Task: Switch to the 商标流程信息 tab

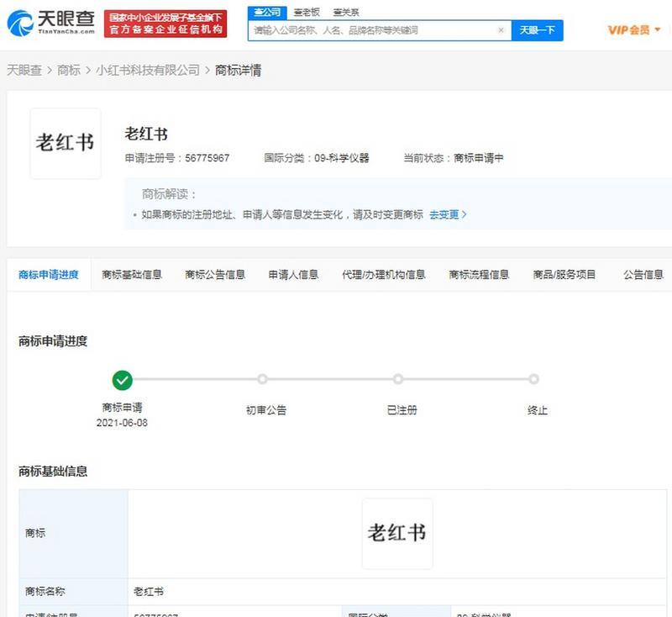Action: pyautogui.click(x=479, y=275)
